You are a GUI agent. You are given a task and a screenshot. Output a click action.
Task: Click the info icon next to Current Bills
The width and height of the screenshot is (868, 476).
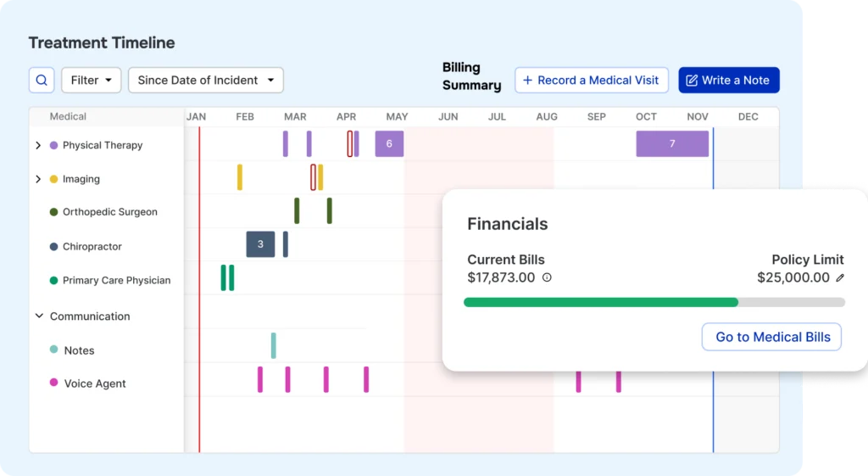click(x=547, y=277)
